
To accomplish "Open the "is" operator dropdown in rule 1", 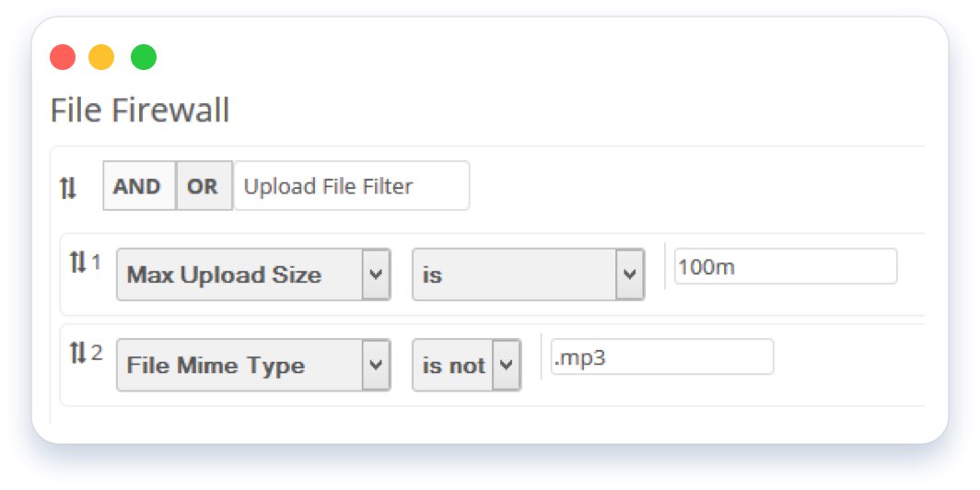I will 528,274.
